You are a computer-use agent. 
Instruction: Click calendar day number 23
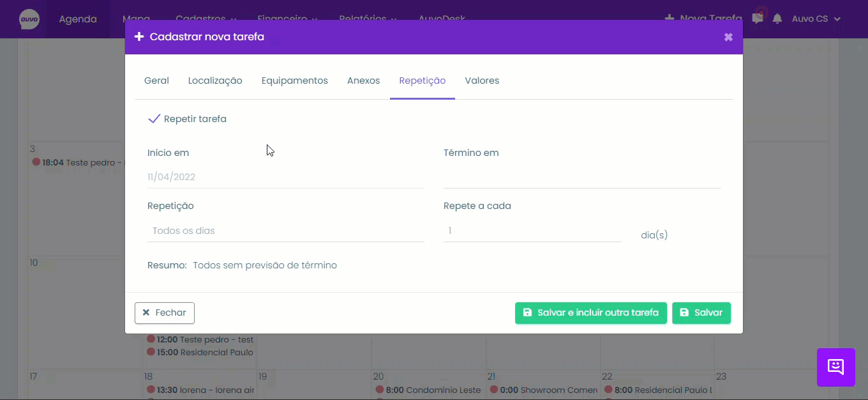(721, 376)
